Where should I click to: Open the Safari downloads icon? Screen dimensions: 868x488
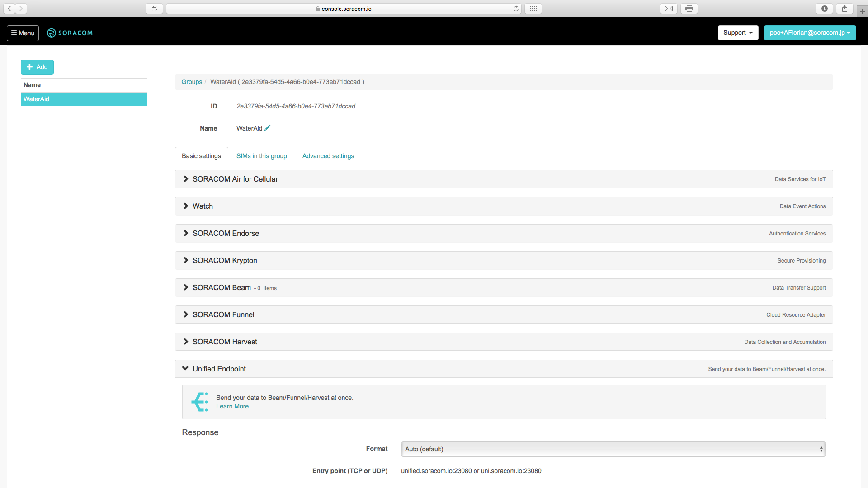tap(825, 9)
